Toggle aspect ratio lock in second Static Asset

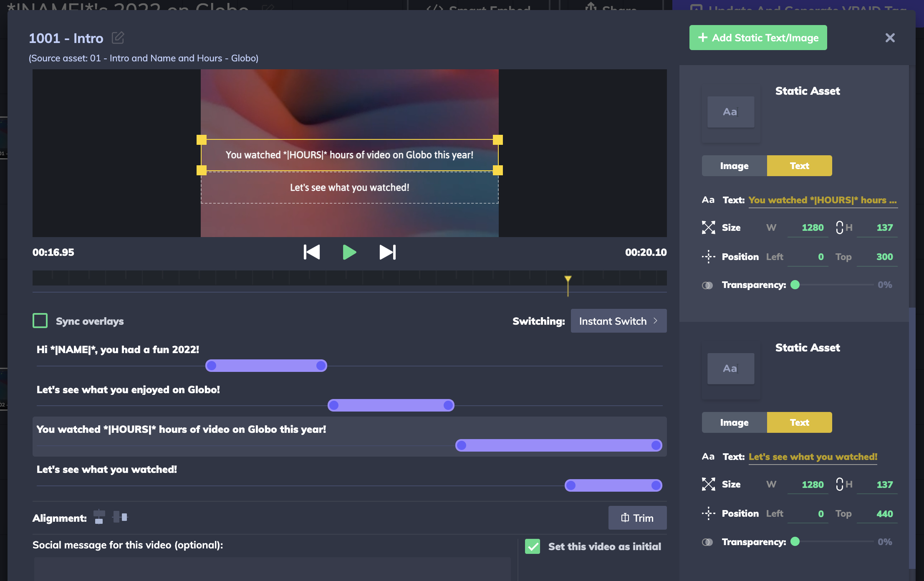pos(839,484)
